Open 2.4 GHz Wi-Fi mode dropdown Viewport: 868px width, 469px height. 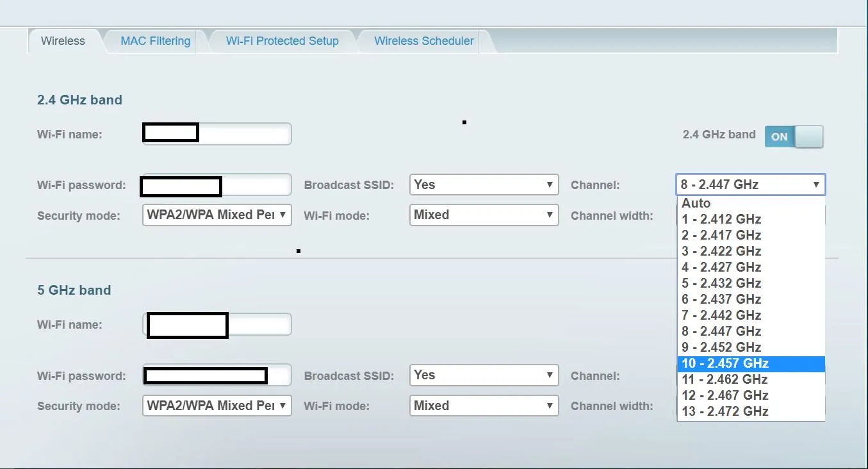[484, 215]
